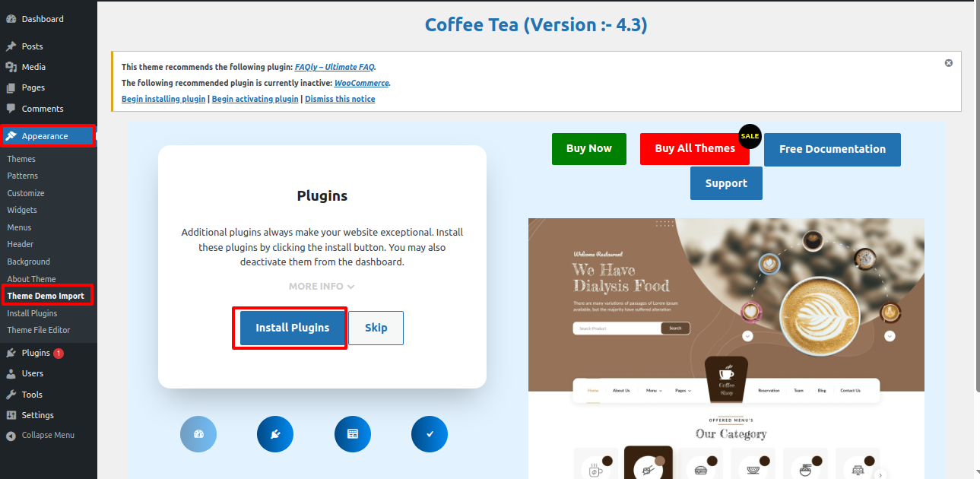Open Install Plugins in Appearance submenu
Viewport: 980px width, 479px height.
pyautogui.click(x=32, y=313)
